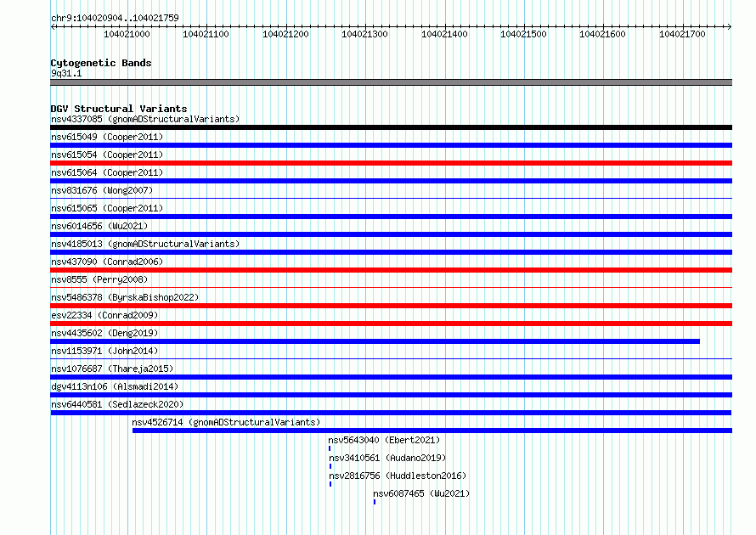Click the blue nsv6014656 variant bar
The height and width of the screenshot is (535, 756).
(x=391, y=234)
